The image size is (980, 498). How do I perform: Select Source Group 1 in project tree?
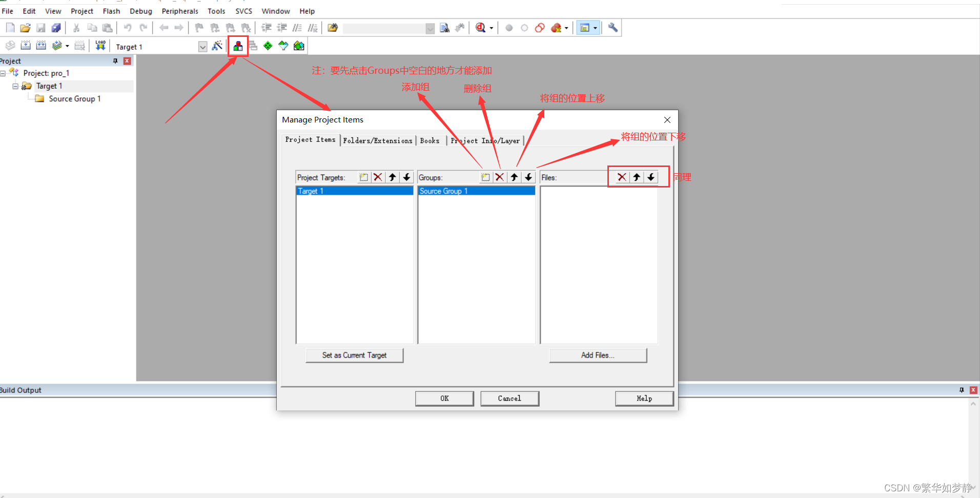click(74, 99)
